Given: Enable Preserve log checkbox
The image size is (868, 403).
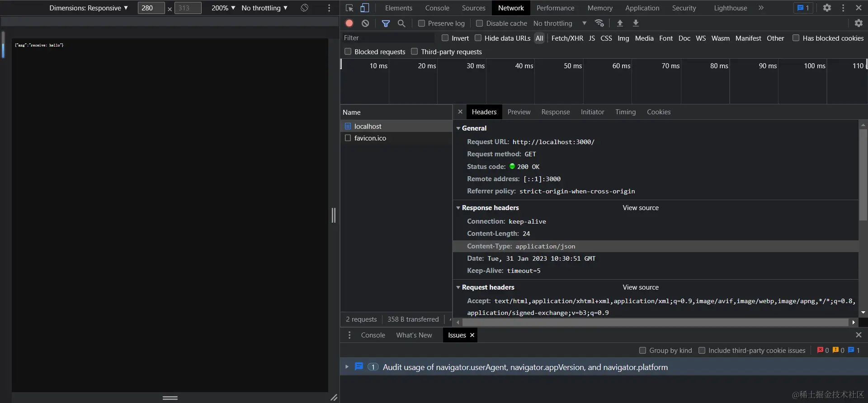Looking at the screenshot, I should tap(421, 23).
